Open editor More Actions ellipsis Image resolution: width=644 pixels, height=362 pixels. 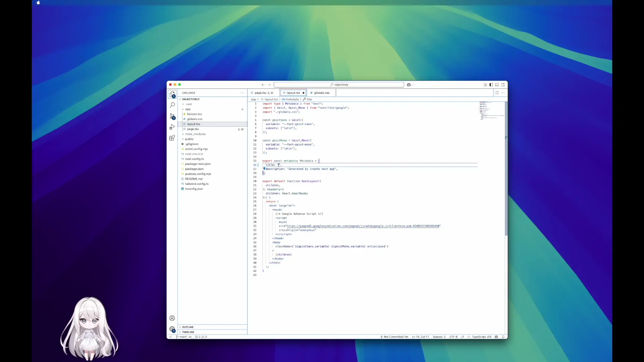click(x=503, y=93)
